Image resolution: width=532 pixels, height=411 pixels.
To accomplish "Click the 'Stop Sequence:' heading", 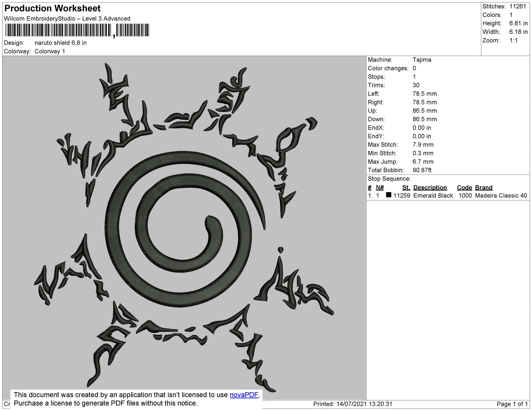I will pyautogui.click(x=389, y=179).
